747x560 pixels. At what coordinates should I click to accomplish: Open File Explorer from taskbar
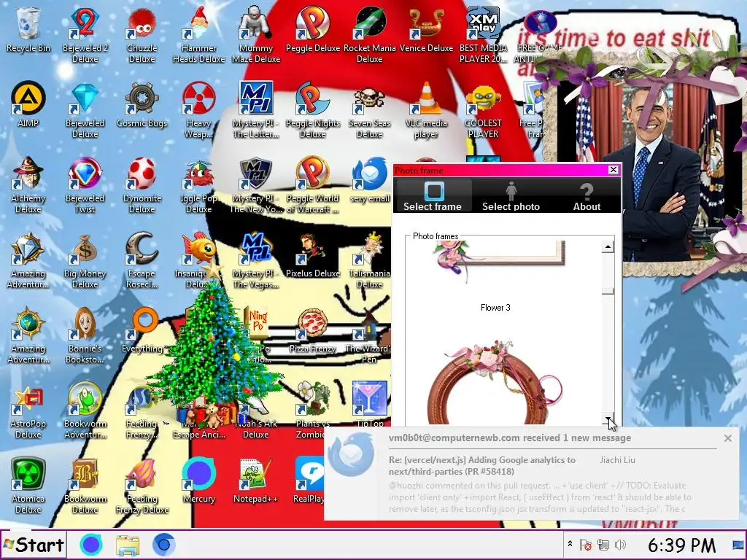(x=128, y=545)
